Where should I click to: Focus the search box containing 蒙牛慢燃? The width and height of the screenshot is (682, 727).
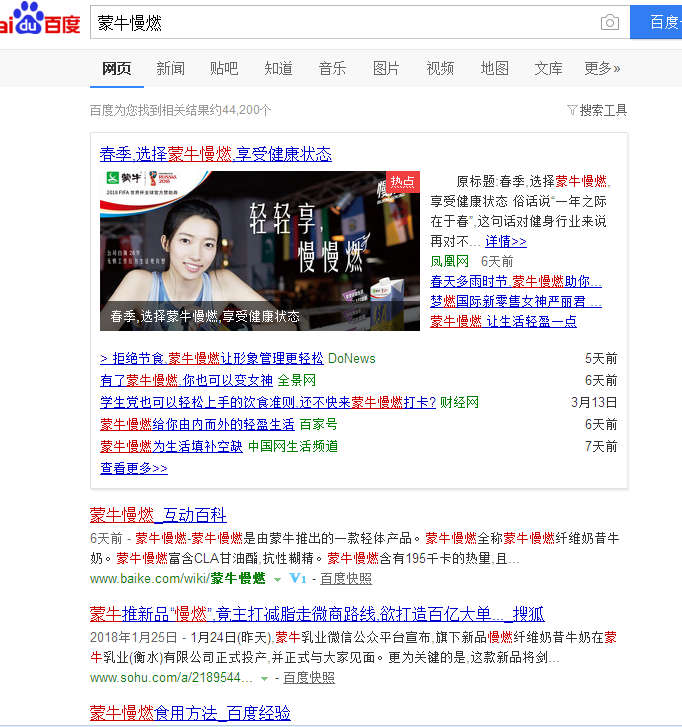[360, 22]
